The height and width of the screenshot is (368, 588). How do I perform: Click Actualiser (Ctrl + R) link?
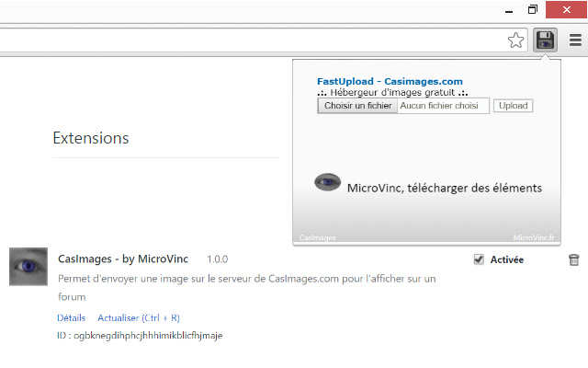pyautogui.click(x=139, y=318)
